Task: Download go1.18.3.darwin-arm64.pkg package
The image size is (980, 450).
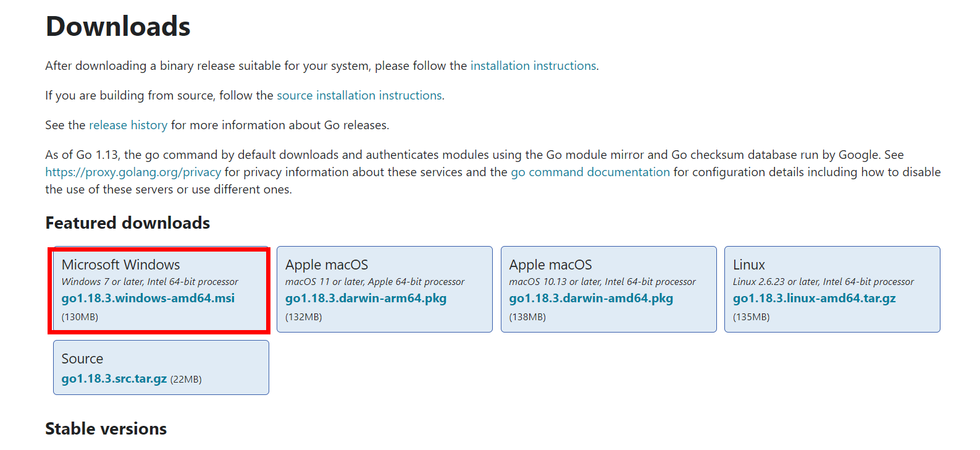Action: (366, 299)
